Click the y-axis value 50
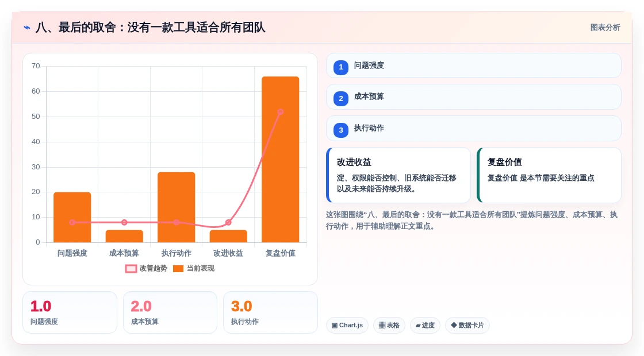The height and width of the screenshot is (356, 644). click(x=36, y=117)
